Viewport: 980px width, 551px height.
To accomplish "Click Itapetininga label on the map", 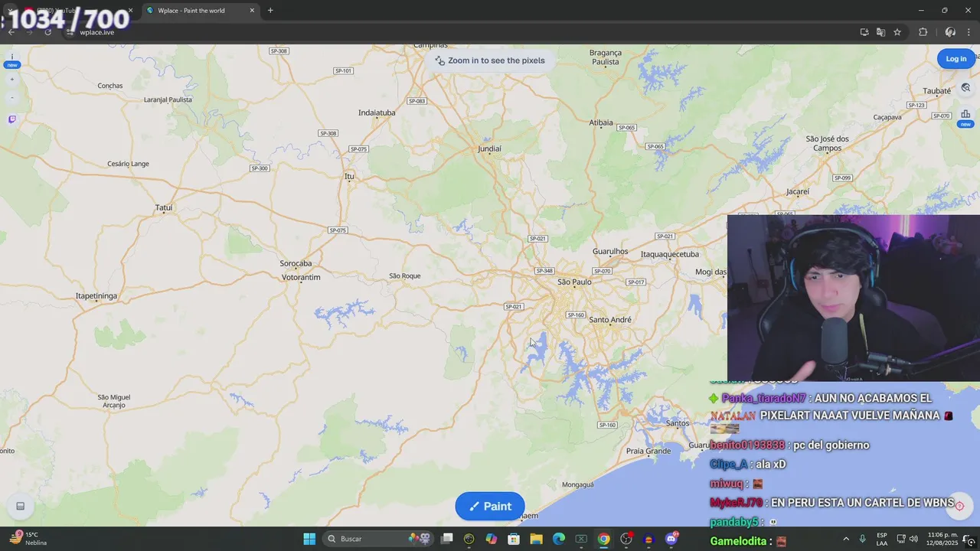I will 96,296.
